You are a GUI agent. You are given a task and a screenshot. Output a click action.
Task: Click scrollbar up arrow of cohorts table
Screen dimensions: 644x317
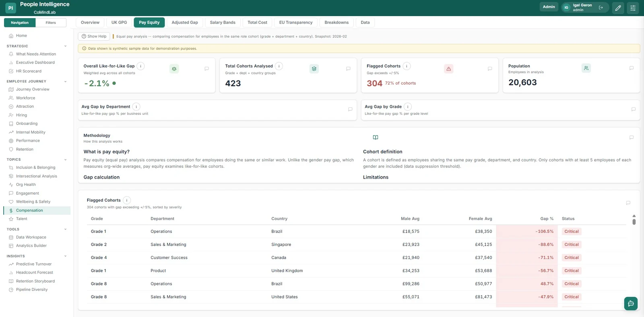point(634,216)
